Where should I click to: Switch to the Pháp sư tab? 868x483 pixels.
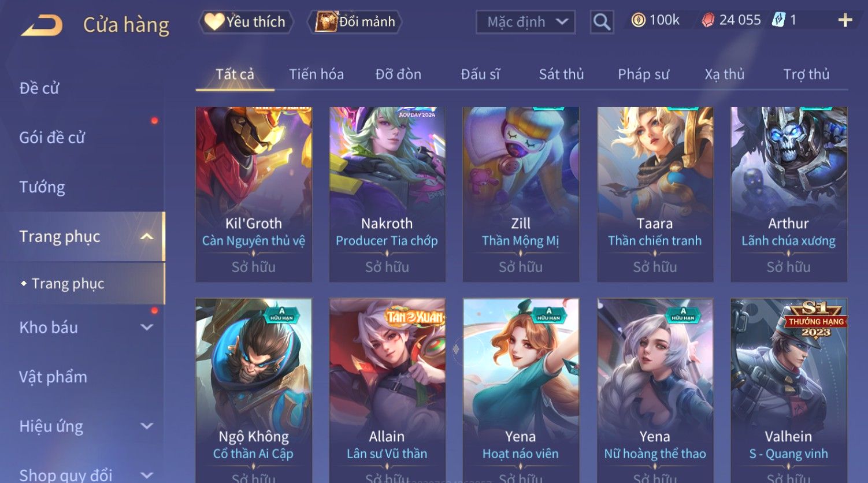click(x=643, y=74)
